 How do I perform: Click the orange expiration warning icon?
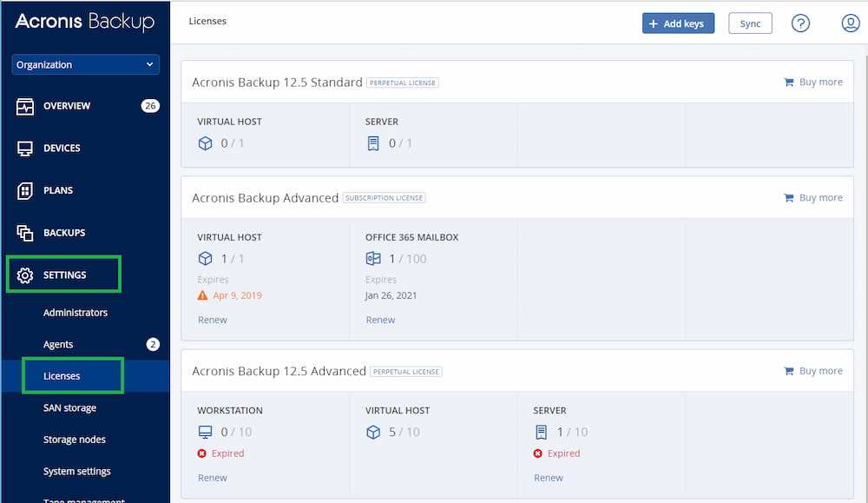[x=203, y=295]
